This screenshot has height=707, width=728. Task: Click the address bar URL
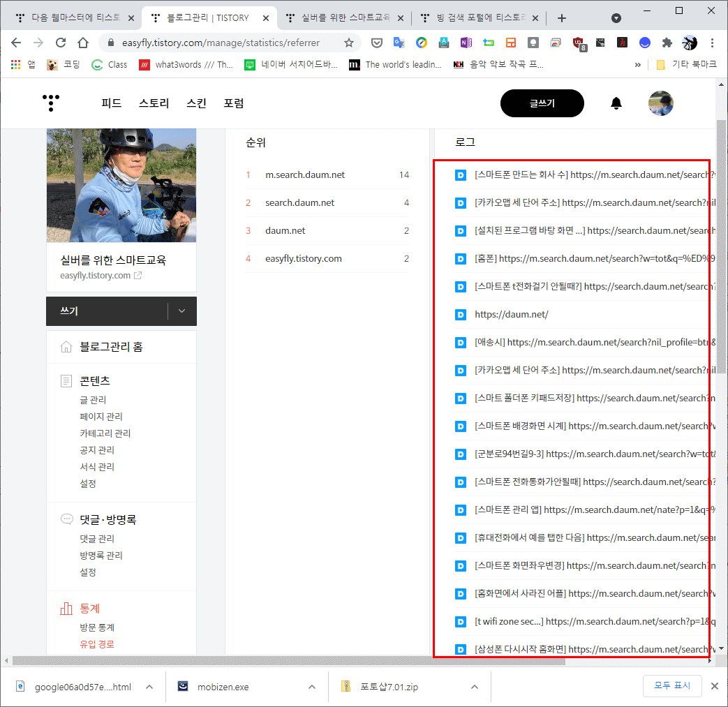point(221,43)
